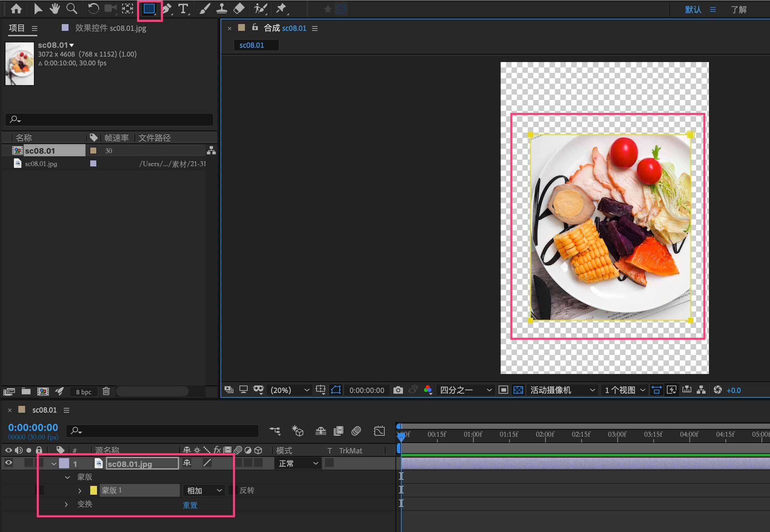
Task: Select the Rotation tool
Action: [x=93, y=9]
